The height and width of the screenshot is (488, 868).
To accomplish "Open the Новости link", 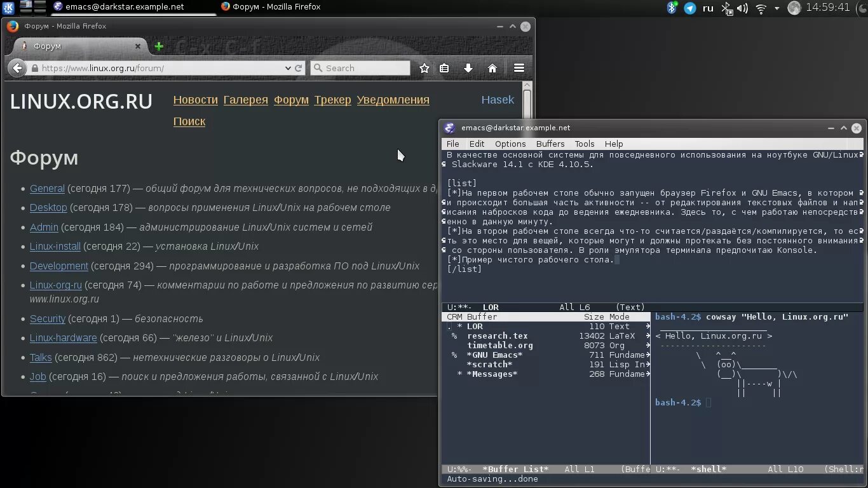I will click(196, 100).
